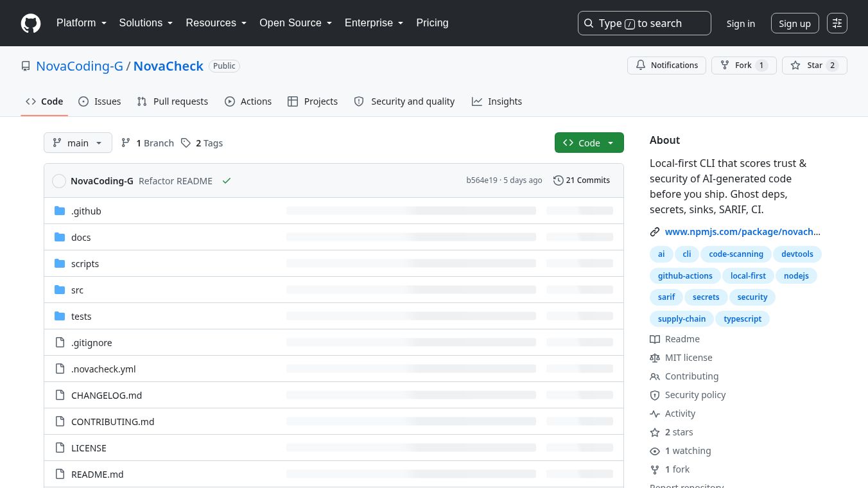Click the star icon in Star button
The image size is (868, 488).
pos(795,65)
